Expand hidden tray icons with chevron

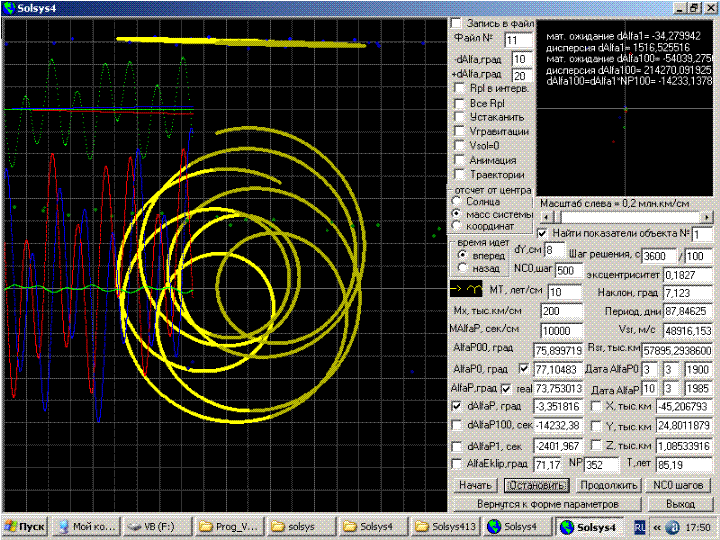(657, 527)
